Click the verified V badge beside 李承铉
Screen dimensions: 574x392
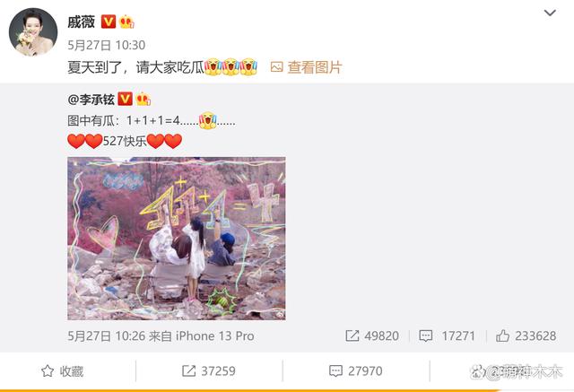126,100
